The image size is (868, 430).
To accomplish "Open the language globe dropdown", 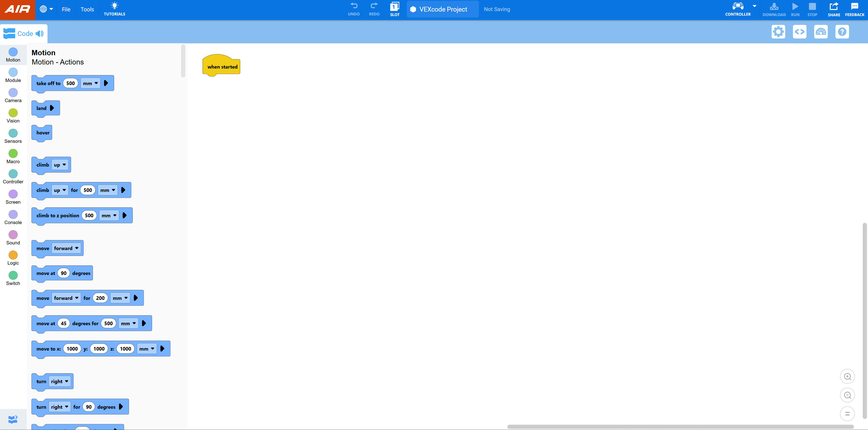I will click(46, 9).
